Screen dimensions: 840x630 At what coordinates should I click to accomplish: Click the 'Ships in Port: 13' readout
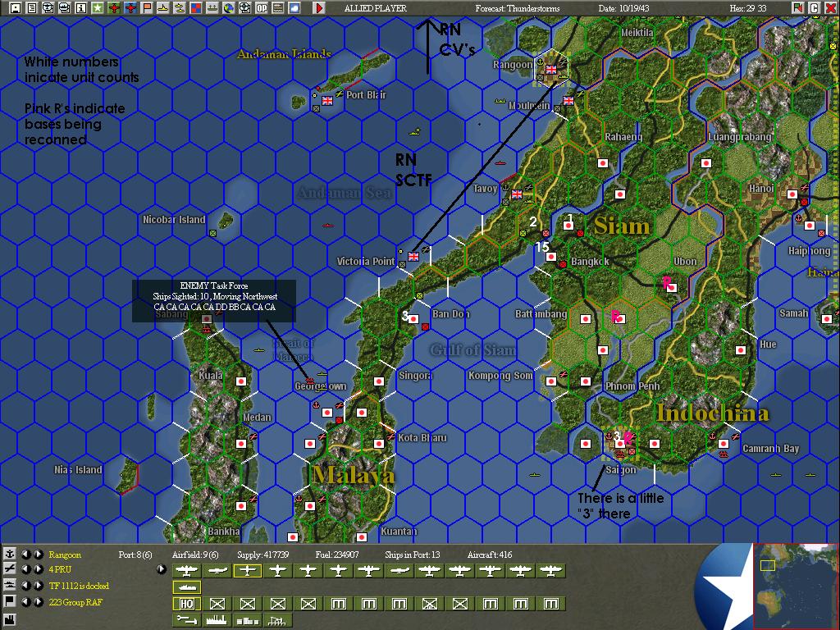pyautogui.click(x=412, y=555)
